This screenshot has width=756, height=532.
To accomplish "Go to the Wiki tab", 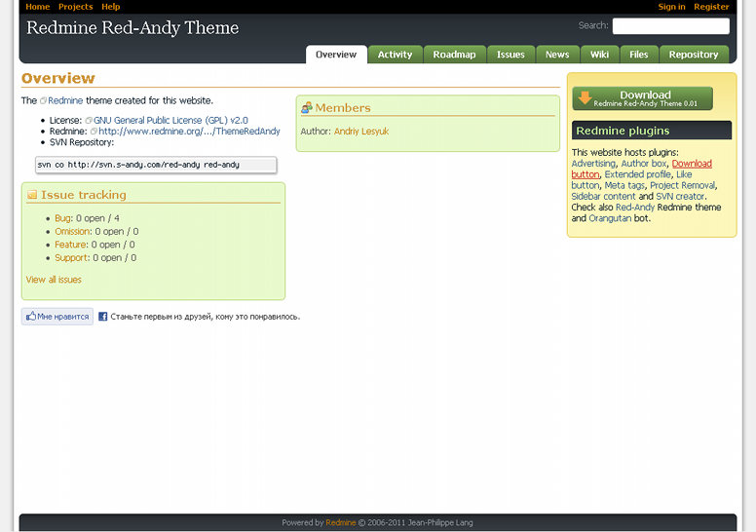I will click(599, 55).
